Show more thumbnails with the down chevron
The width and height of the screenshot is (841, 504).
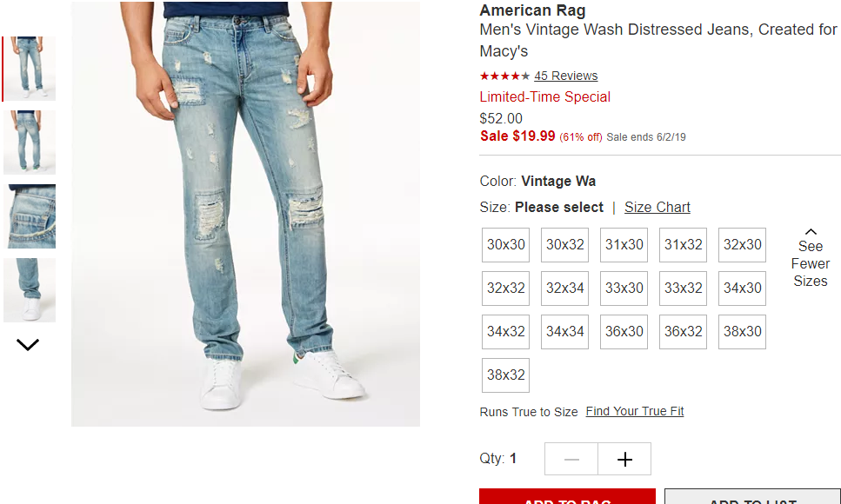(28, 345)
